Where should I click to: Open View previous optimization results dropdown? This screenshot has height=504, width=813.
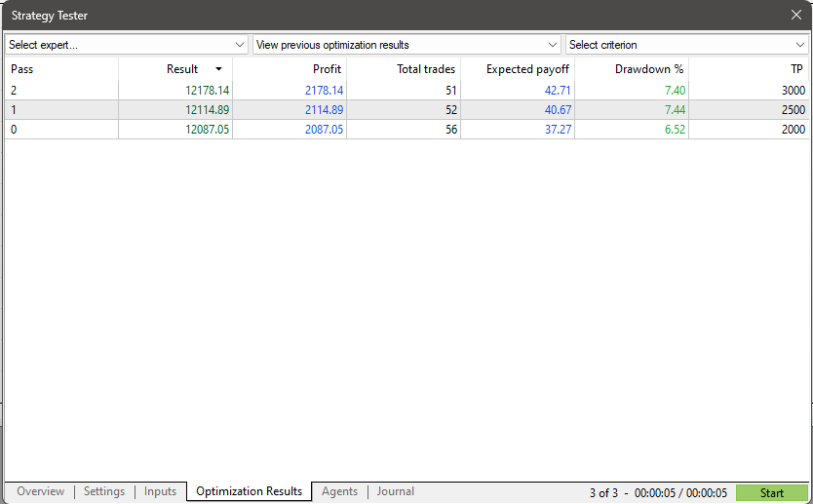pyautogui.click(x=406, y=45)
